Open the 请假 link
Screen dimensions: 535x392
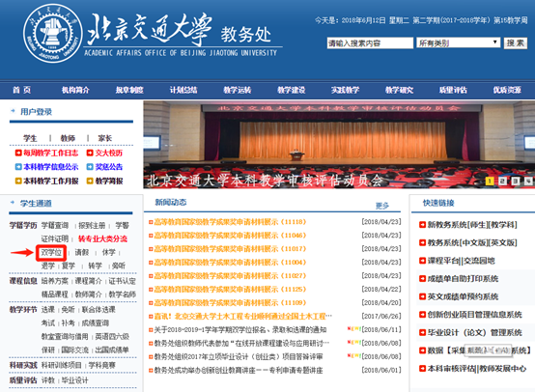[82, 252]
